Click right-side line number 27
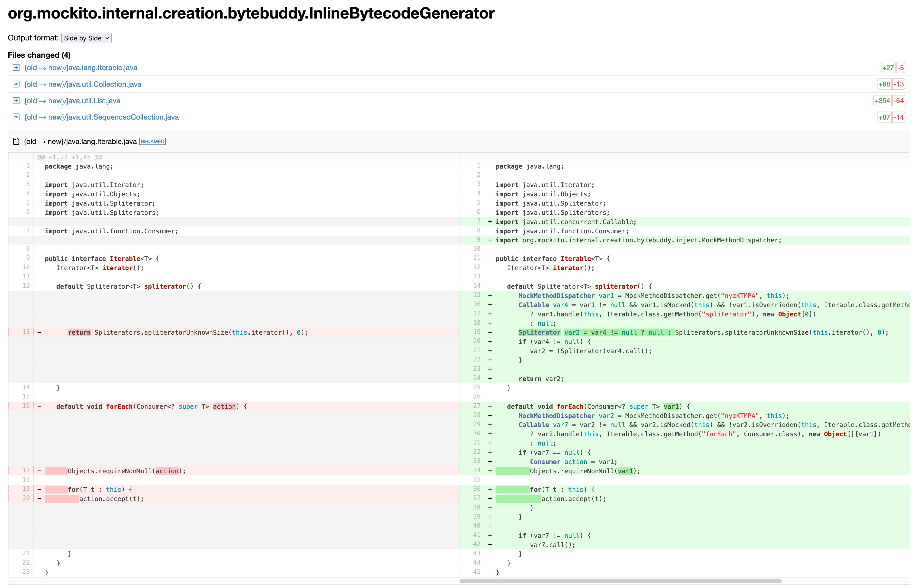 coord(476,406)
